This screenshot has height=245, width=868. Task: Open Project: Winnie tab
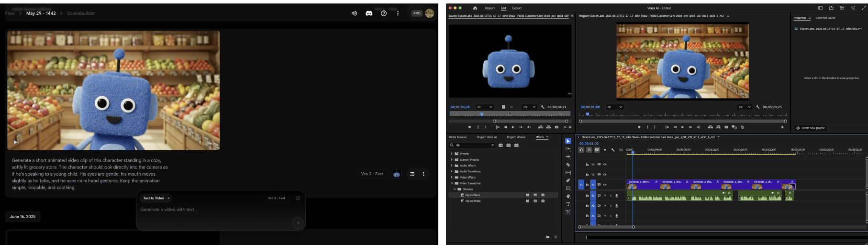pyautogui.click(x=516, y=137)
